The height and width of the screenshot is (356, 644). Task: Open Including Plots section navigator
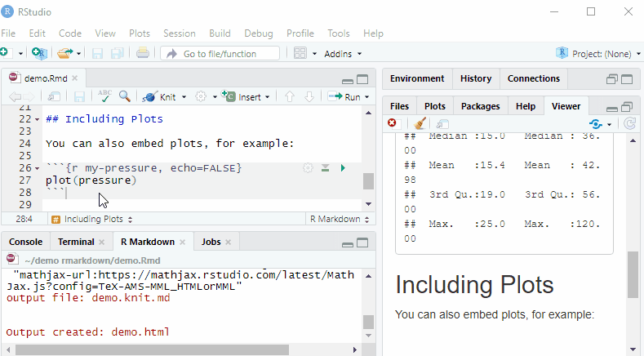92,219
